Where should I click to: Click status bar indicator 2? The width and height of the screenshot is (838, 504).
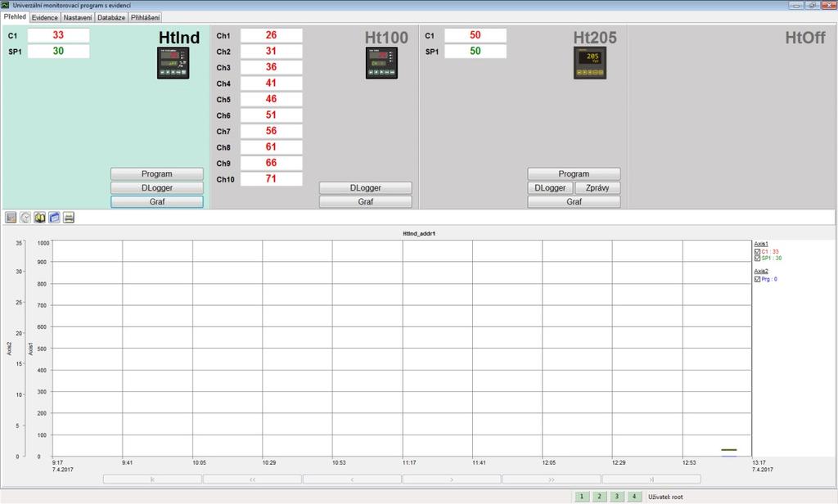(x=599, y=497)
